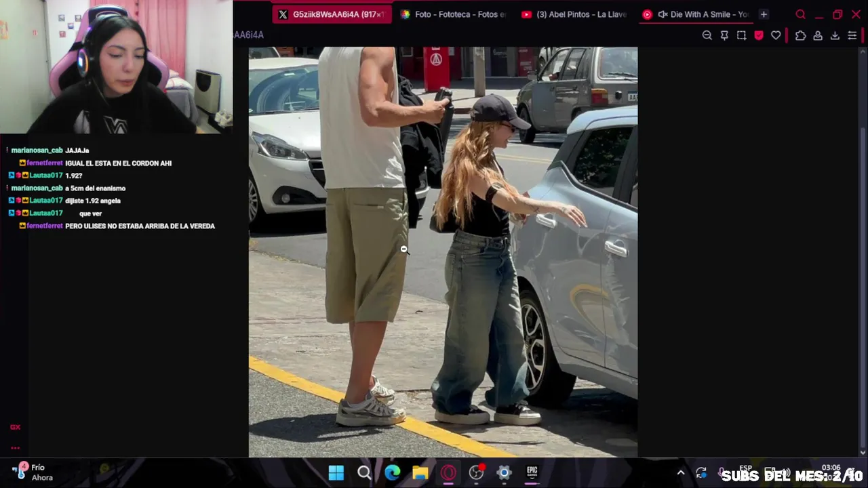The width and height of the screenshot is (868, 488).
Task: Launch Microsoft Edge from the taskbar
Action: [x=393, y=472]
